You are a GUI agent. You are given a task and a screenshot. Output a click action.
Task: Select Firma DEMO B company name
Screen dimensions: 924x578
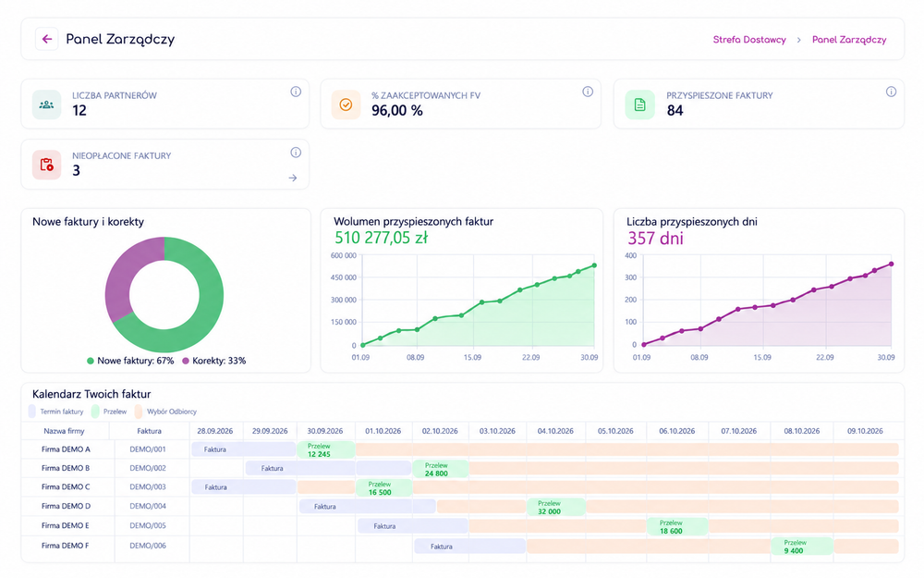pos(66,468)
